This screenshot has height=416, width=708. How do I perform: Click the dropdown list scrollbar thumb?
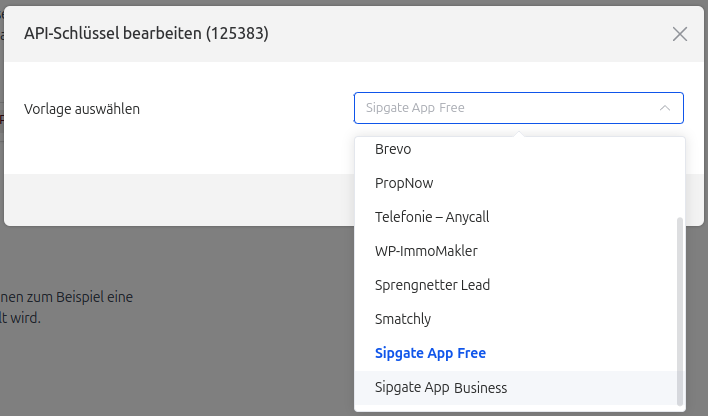point(681,310)
